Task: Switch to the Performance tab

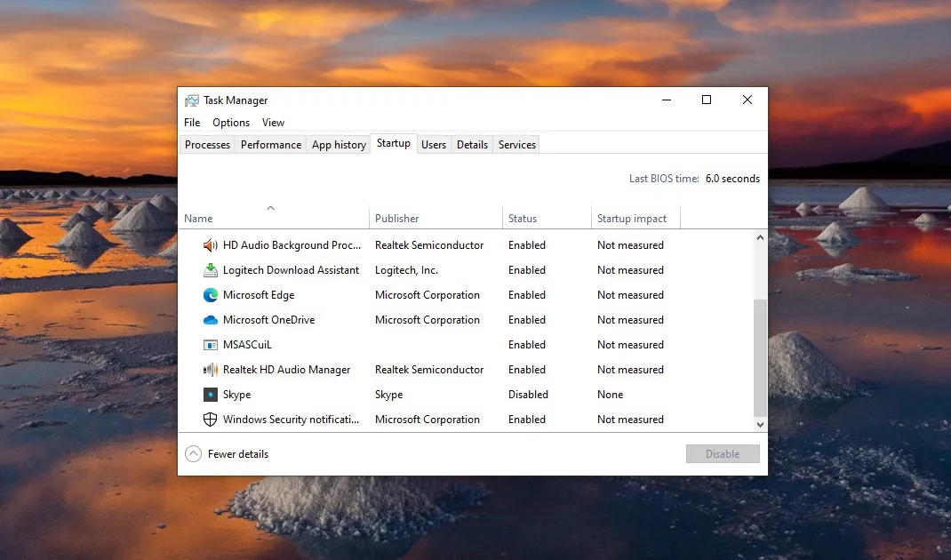Action: (x=271, y=145)
